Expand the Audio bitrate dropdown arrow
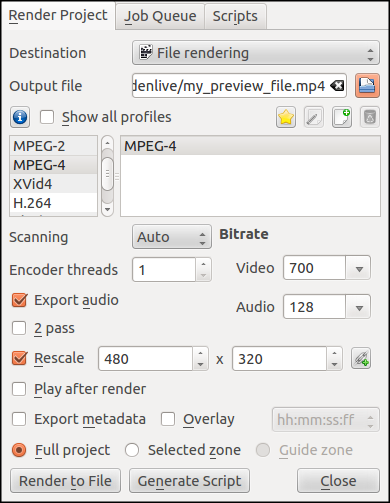Screen dimensions: 390x503 359,307
